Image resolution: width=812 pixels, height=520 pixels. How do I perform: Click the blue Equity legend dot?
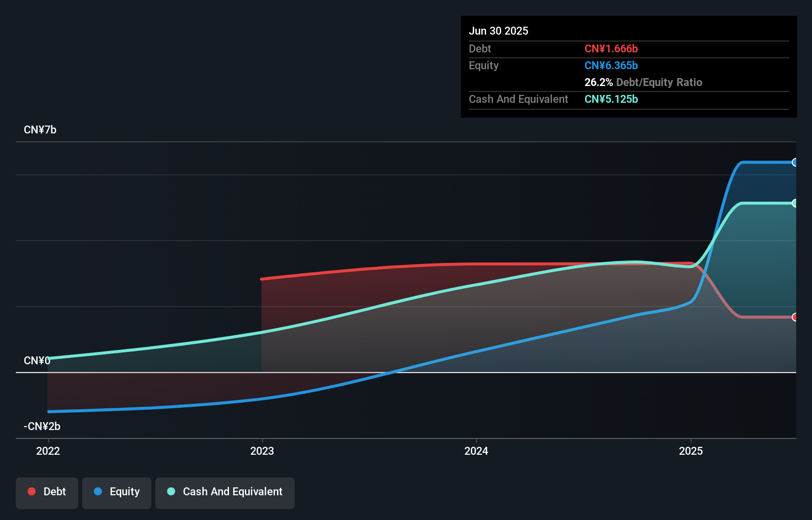coord(98,491)
